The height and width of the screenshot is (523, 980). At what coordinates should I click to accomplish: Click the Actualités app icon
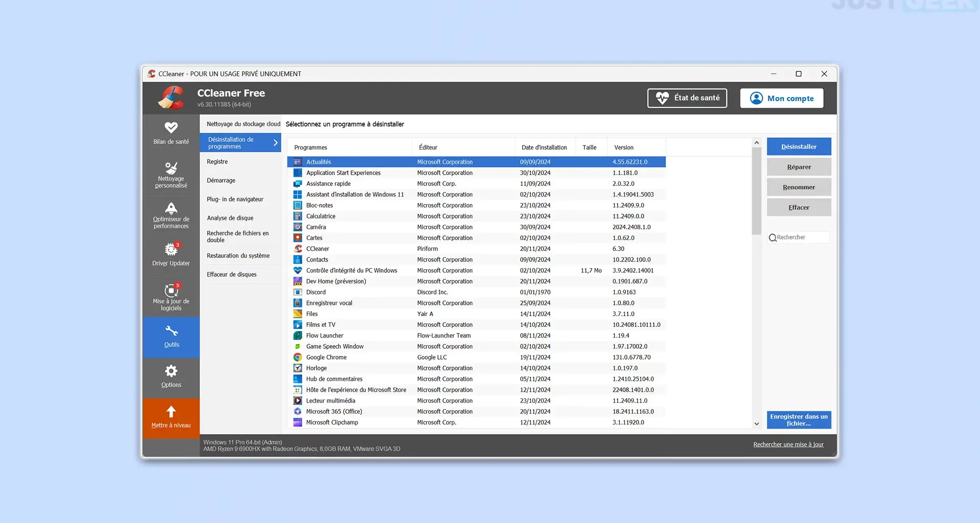point(298,162)
